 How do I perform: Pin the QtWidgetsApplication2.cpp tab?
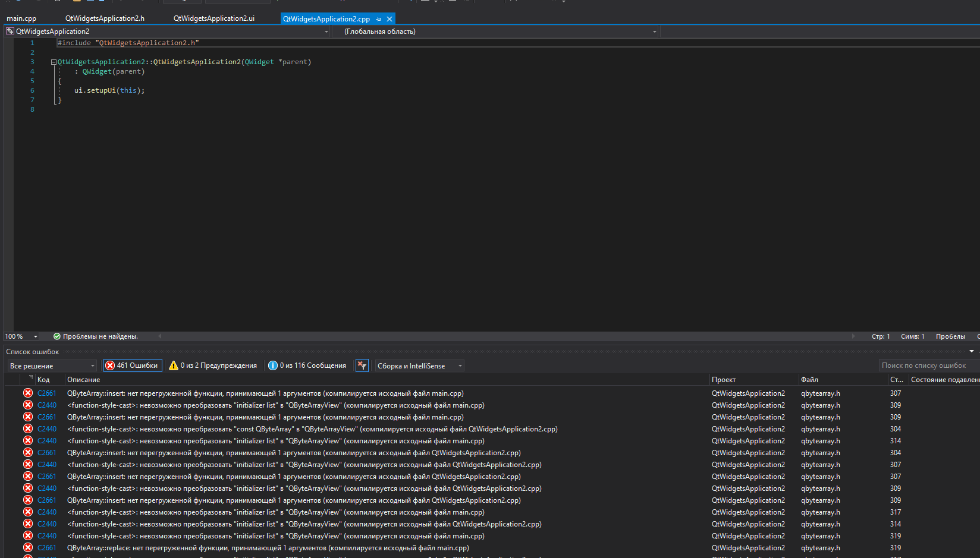tap(378, 19)
